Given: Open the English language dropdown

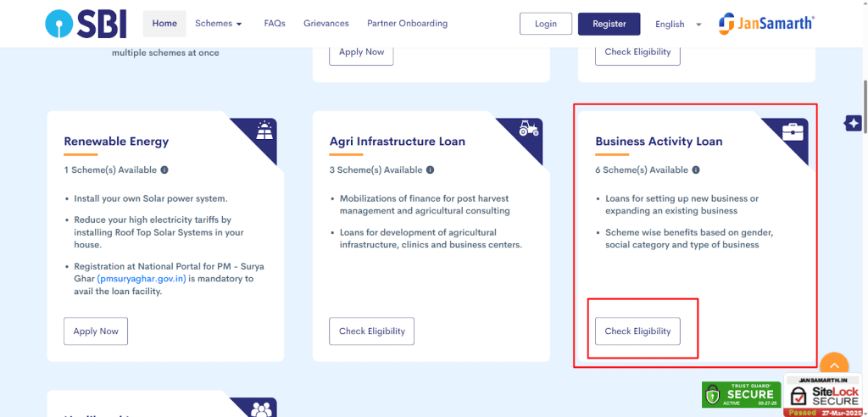Looking at the screenshot, I should point(678,25).
